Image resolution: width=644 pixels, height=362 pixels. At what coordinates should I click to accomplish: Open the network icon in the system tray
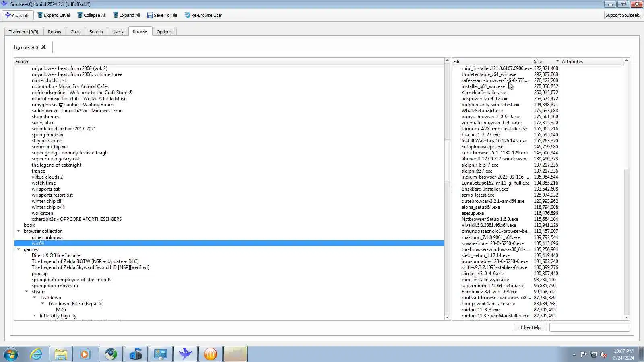click(x=594, y=354)
